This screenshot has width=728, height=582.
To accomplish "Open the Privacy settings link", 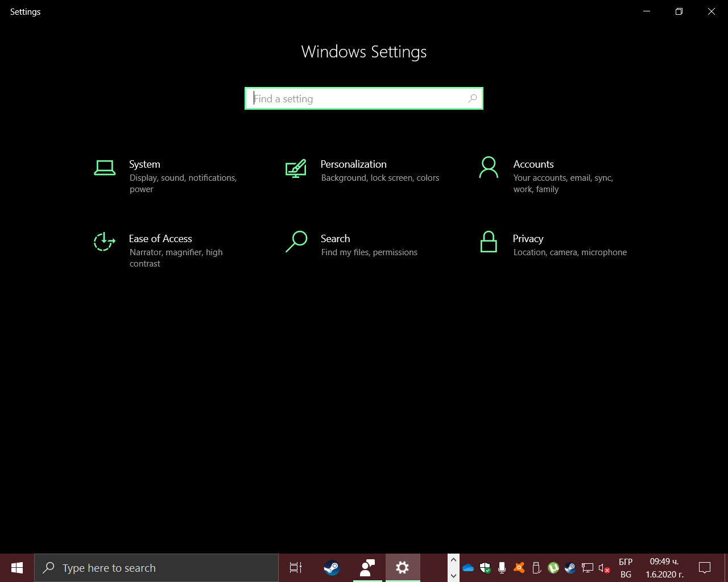I will [528, 239].
